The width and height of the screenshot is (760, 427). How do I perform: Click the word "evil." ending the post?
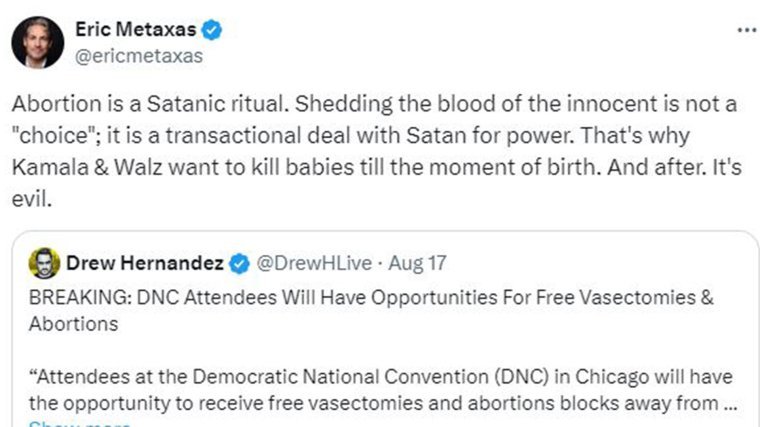(35, 192)
